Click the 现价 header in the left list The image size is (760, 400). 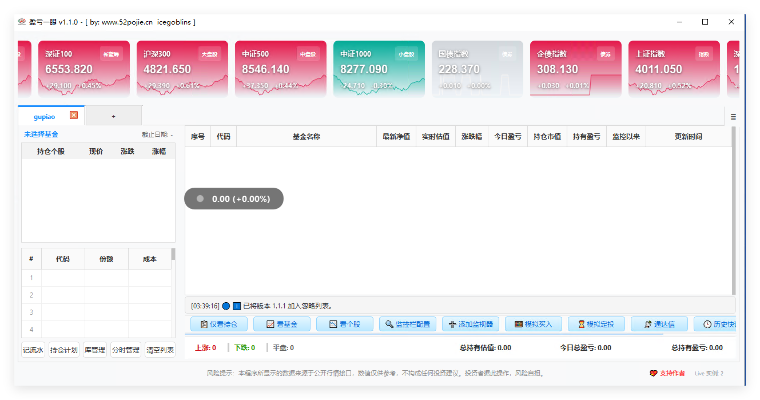point(96,151)
